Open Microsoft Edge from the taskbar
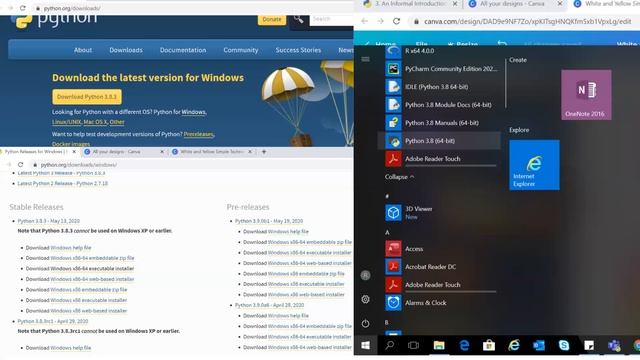Screen dimensions: 640x360 tap(464, 345)
